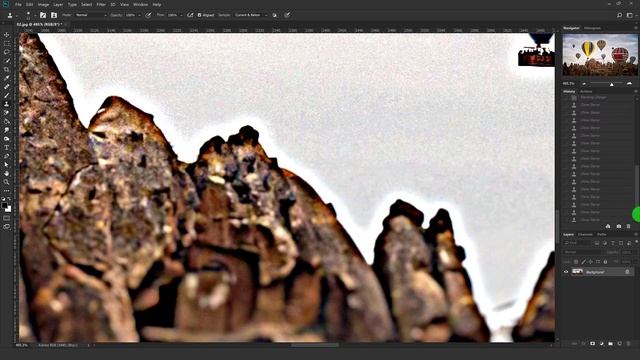Open the Image menu

click(x=43, y=4)
